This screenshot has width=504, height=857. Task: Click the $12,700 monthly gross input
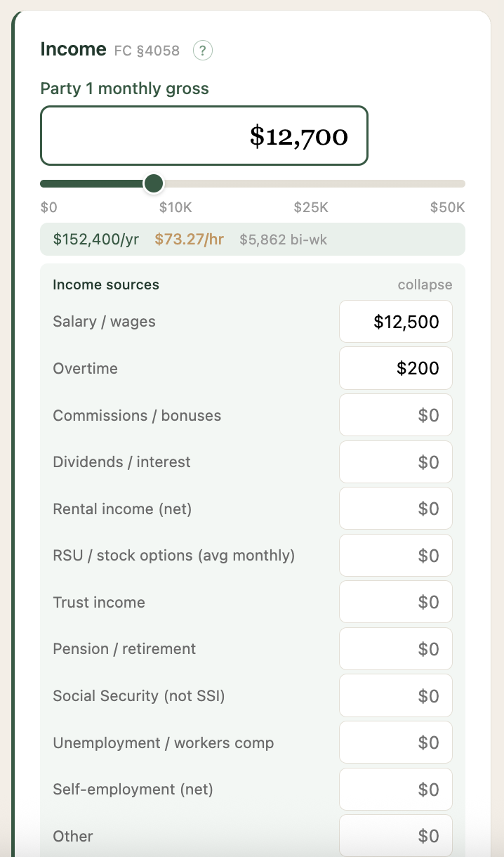[x=204, y=136]
